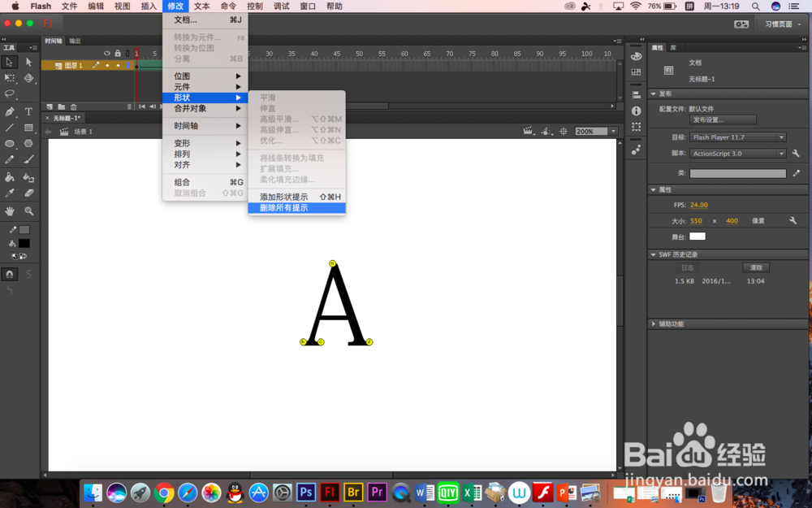Click the 发布设置... button
This screenshot has width=812, height=508.
[x=723, y=119]
